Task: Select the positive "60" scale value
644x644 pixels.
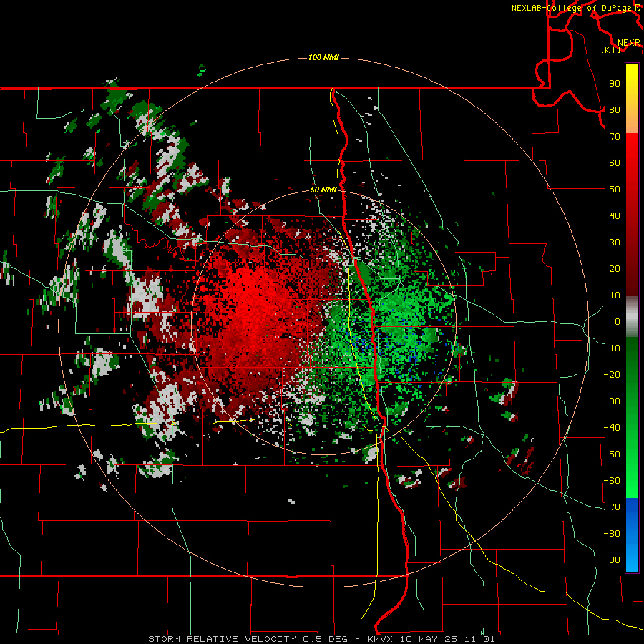Action: 615,162
